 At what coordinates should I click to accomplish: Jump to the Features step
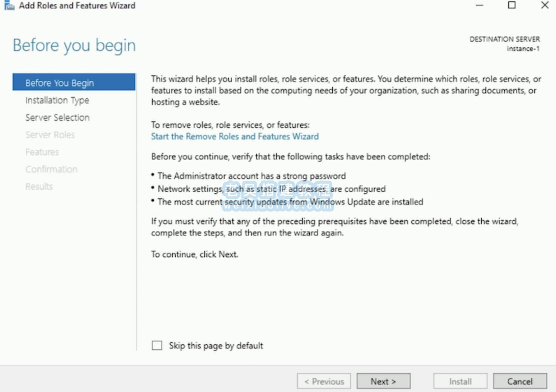coord(42,152)
